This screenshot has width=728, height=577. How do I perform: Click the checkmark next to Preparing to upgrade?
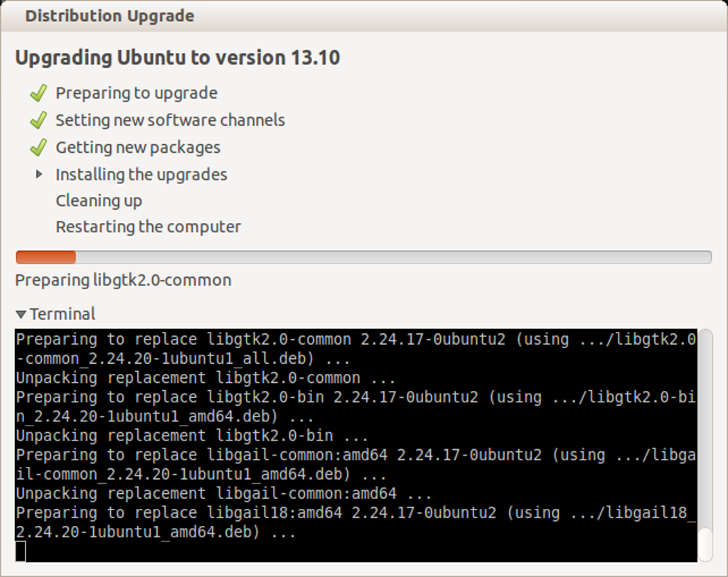click(38, 92)
